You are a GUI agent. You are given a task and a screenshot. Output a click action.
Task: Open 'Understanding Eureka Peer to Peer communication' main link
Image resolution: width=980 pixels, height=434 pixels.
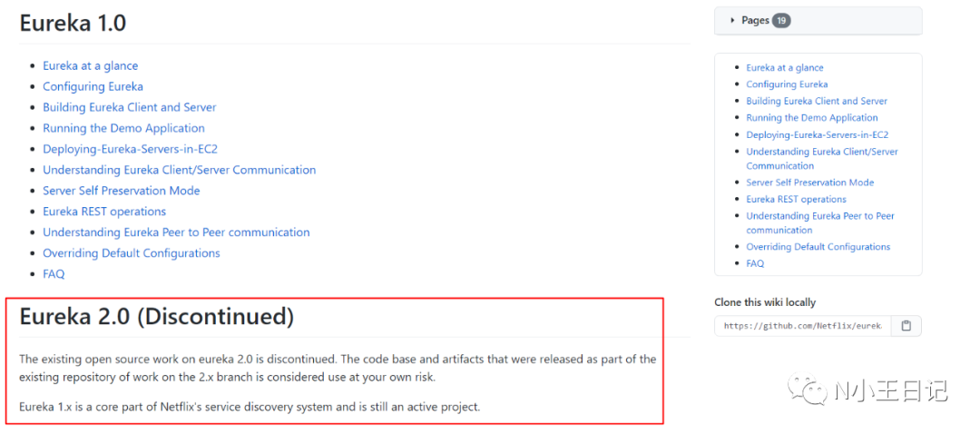click(176, 232)
